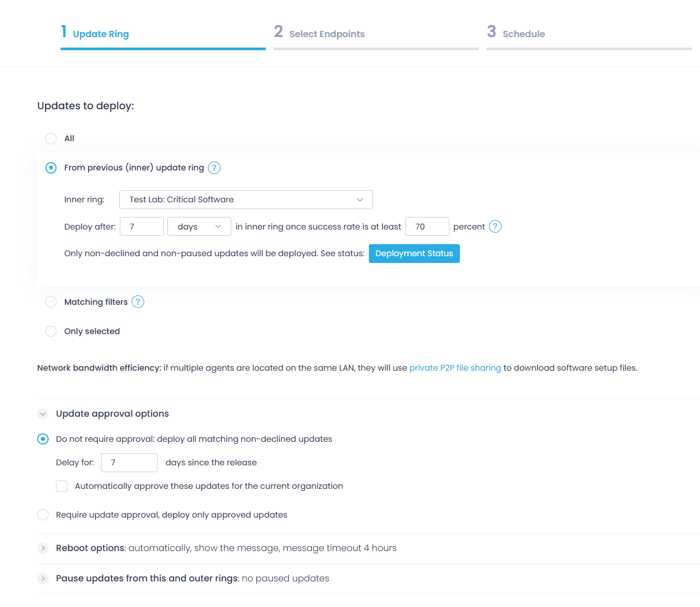Open help tooltip for inner update ring option
The image size is (700, 607).
click(214, 168)
